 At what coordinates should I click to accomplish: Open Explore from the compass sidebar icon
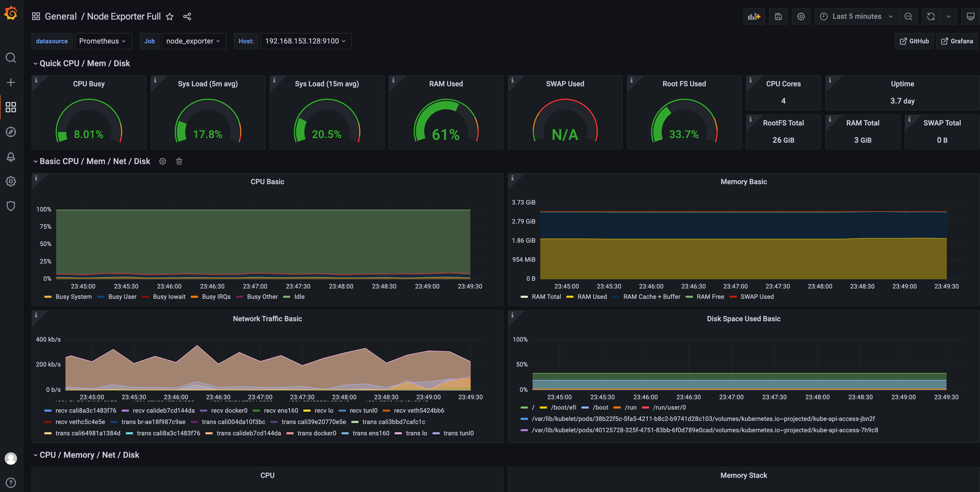11,132
